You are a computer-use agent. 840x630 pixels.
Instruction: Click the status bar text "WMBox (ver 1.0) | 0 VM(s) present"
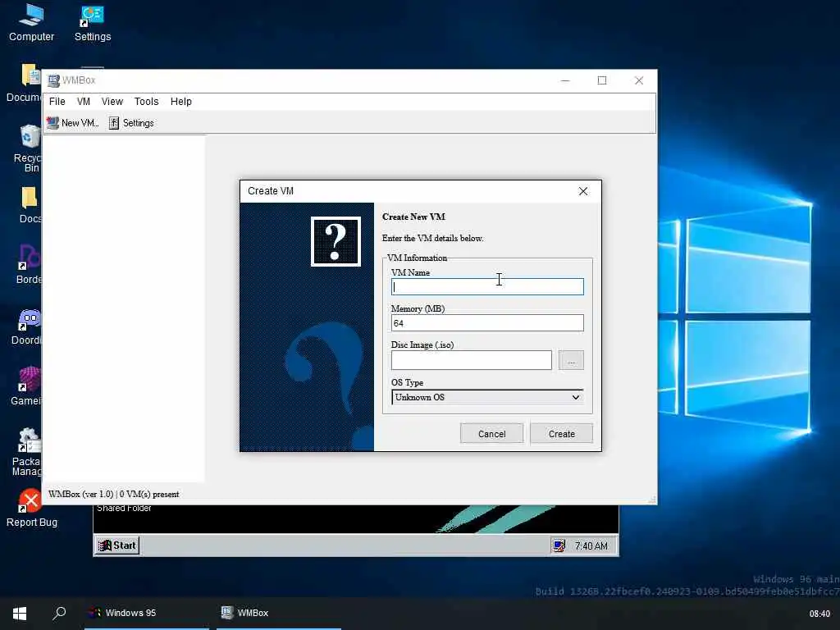(x=113, y=494)
